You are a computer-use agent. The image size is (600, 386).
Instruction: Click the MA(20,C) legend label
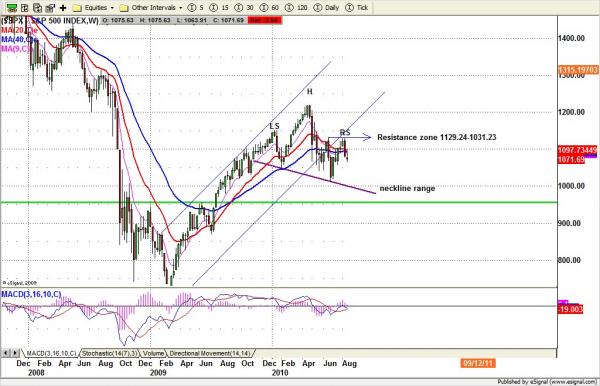pyautogui.click(x=19, y=30)
